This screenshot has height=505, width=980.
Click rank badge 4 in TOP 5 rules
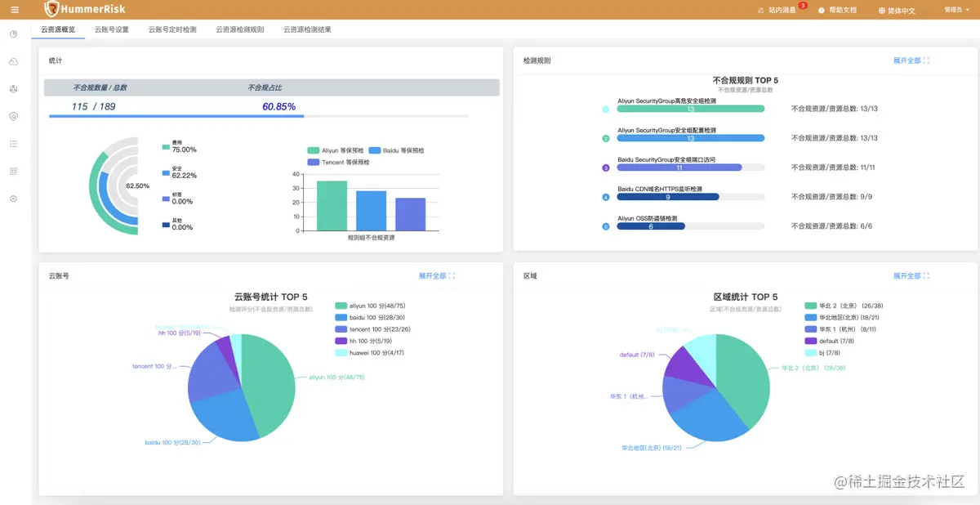click(x=605, y=197)
